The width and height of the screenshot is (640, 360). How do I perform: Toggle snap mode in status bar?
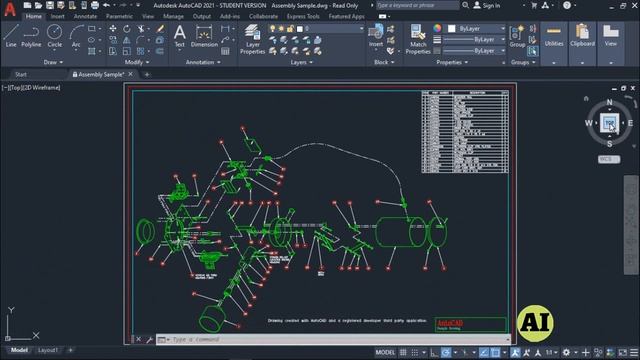click(x=415, y=352)
